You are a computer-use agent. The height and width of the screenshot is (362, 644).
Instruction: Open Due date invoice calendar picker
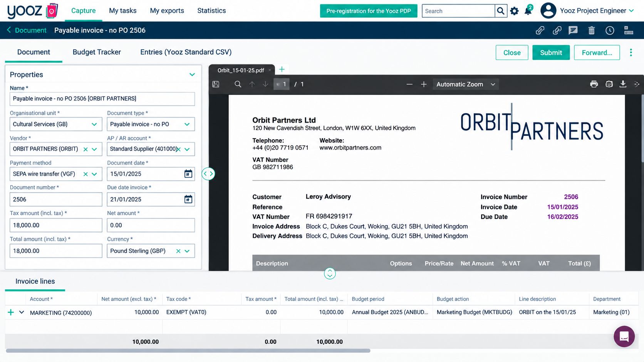[188, 199]
